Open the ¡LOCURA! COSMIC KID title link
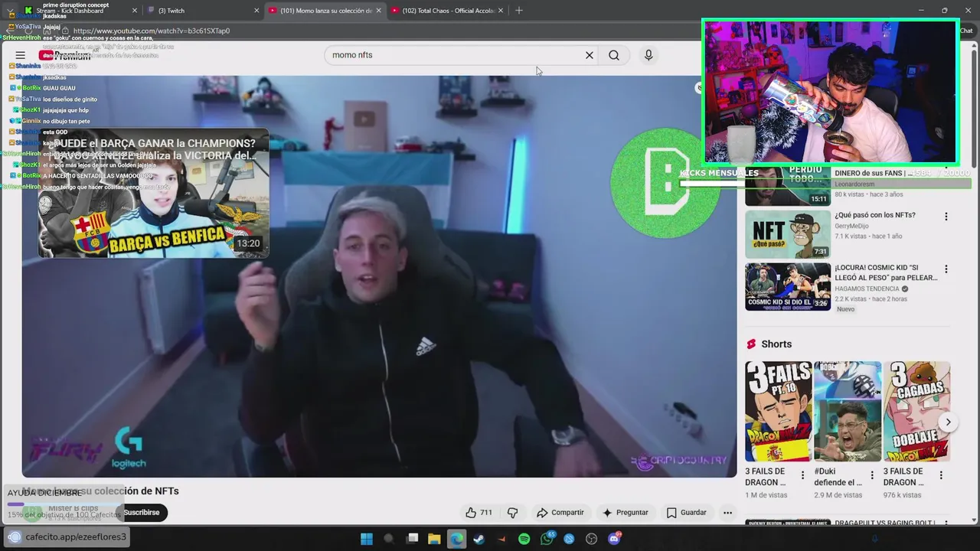This screenshot has height=551, width=980. (886, 273)
